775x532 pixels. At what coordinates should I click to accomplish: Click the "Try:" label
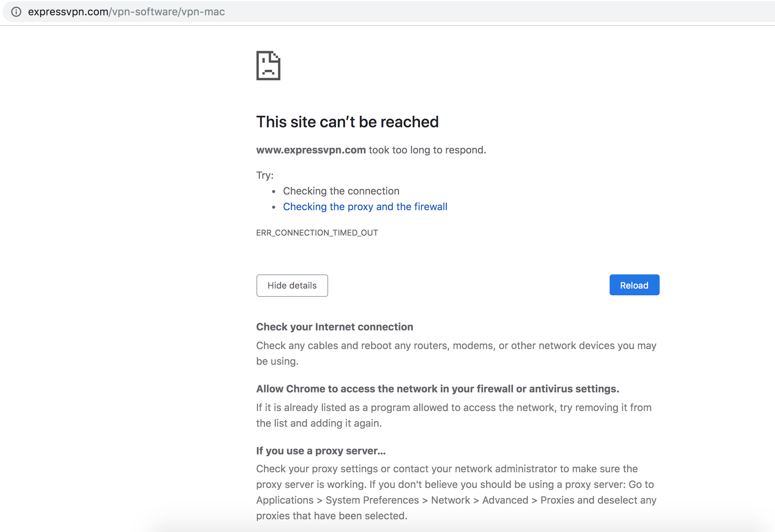pos(265,175)
